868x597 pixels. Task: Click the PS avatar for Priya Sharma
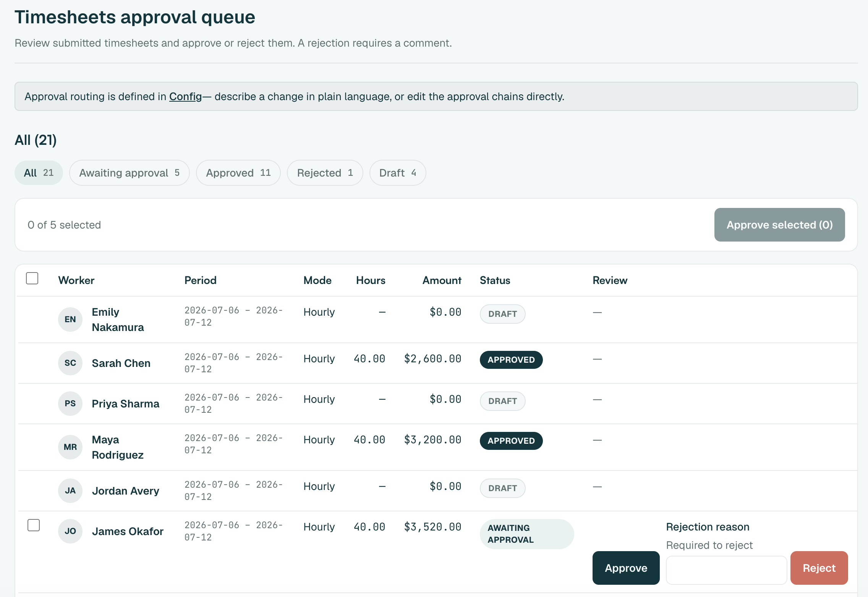[x=70, y=404]
